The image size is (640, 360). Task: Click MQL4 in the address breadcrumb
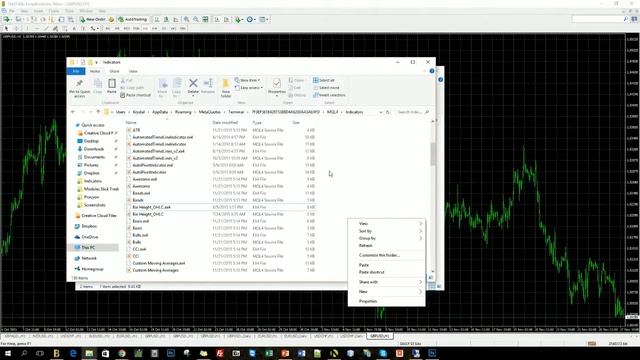pos(332,112)
